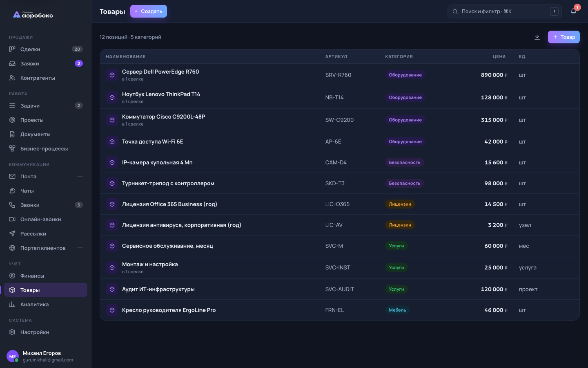Click the + Товар button

tap(564, 37)
